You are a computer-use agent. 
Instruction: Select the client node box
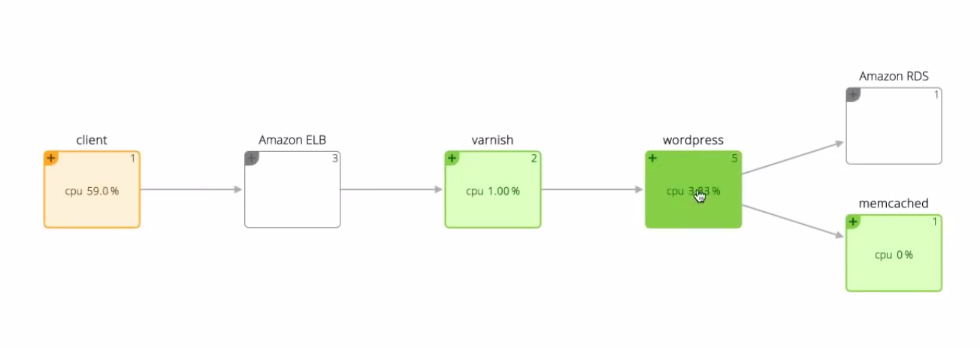tap(92, 189)
